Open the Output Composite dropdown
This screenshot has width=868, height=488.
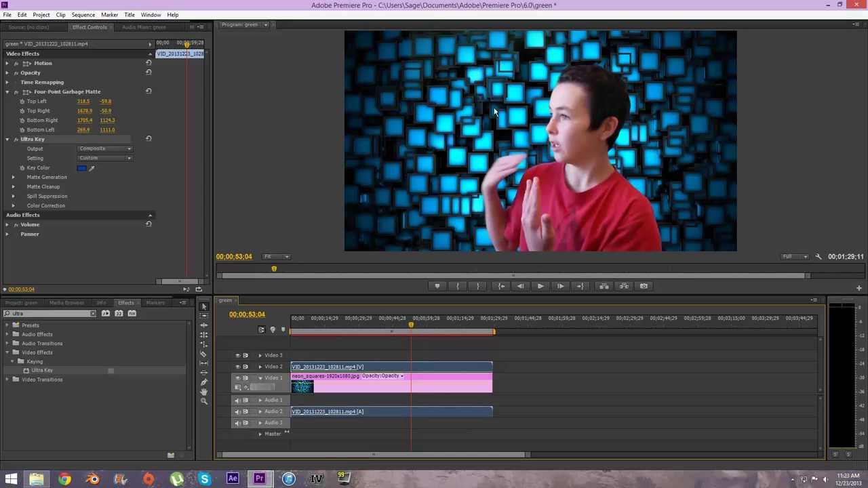coord(105,148)
